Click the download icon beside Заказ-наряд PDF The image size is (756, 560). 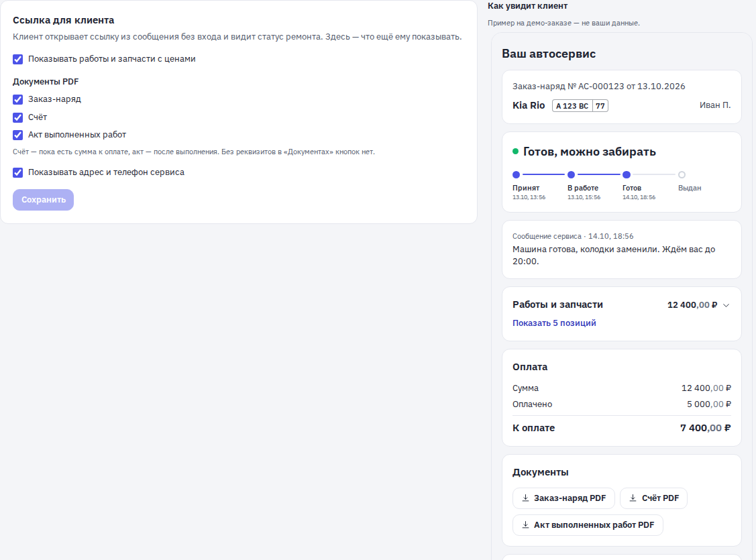pyautogui.click(x=525, y=498)
